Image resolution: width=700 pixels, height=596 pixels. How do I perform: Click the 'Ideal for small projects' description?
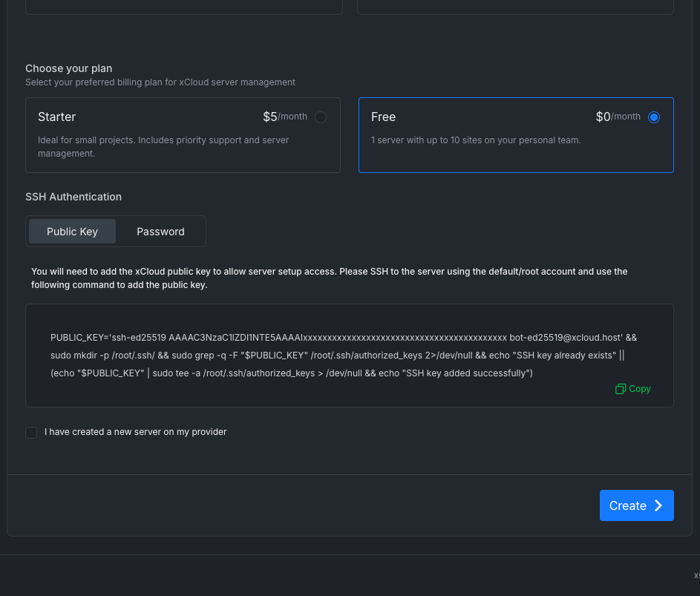click(x=163, y=147)
